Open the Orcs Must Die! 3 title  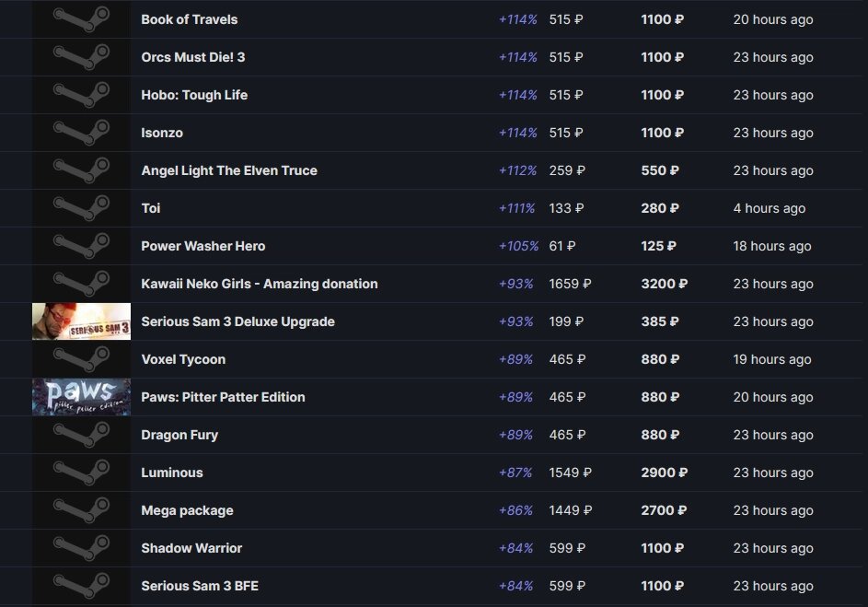pyautogui.click(x=192, y=57)
